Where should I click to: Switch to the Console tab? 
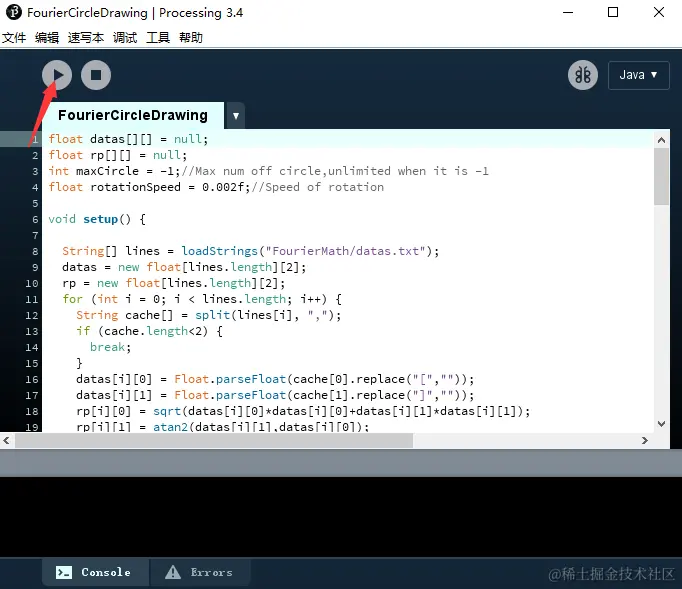[x=95, y=572]
